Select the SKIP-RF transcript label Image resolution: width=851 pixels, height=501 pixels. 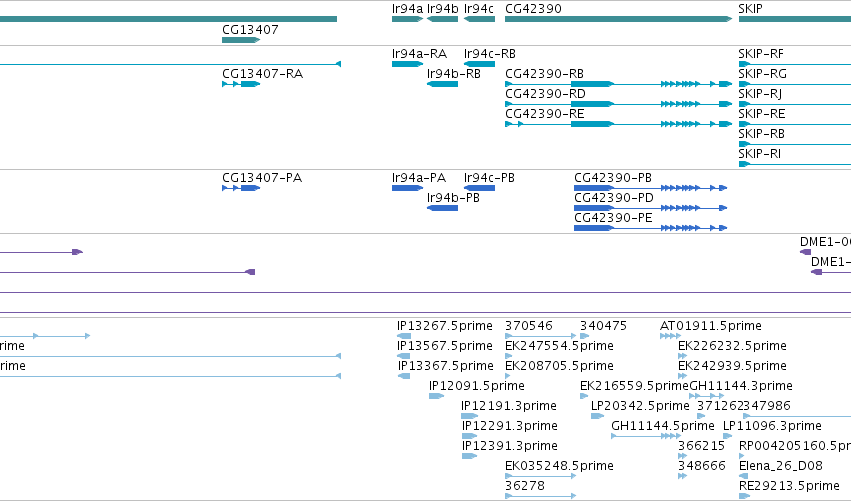[x=761, y=54]
